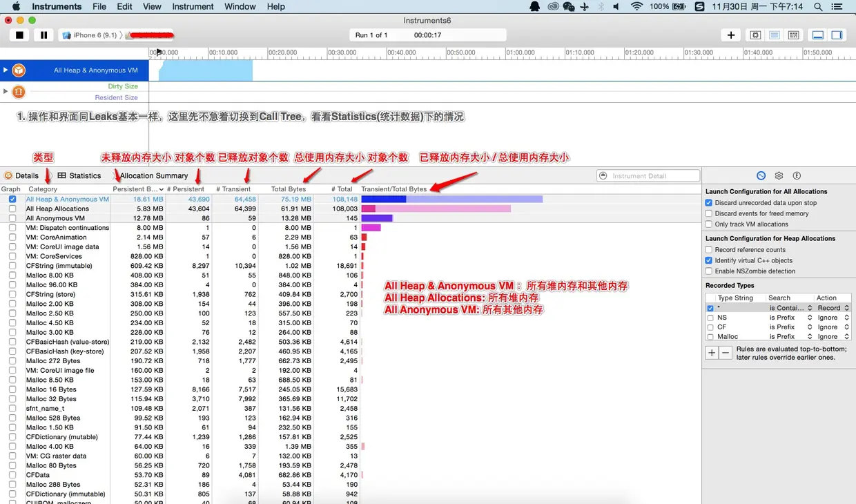The image size is (856, 504).
Task: Open the Statistics grid icon in the detail bar
Action: pyautogui.click(x=61, y=175)
